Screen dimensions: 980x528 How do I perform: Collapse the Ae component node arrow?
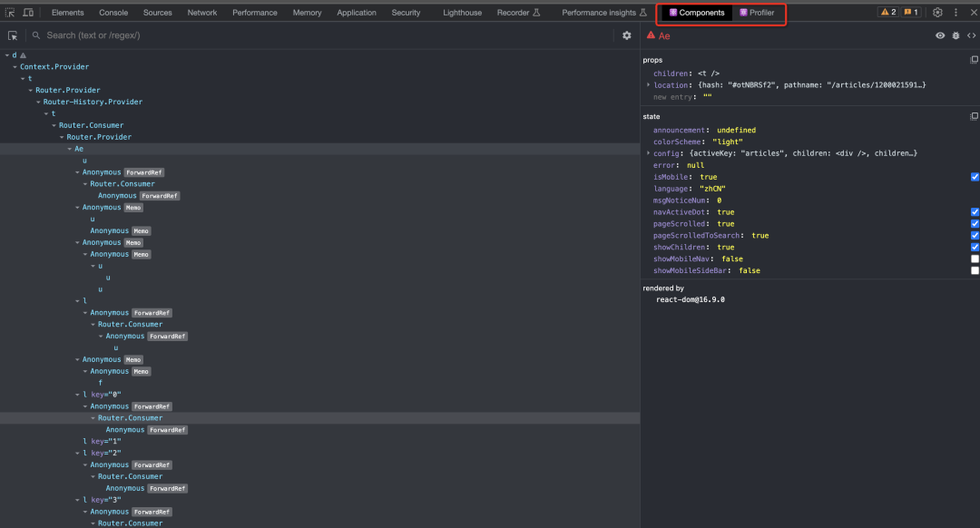point(69,149)
